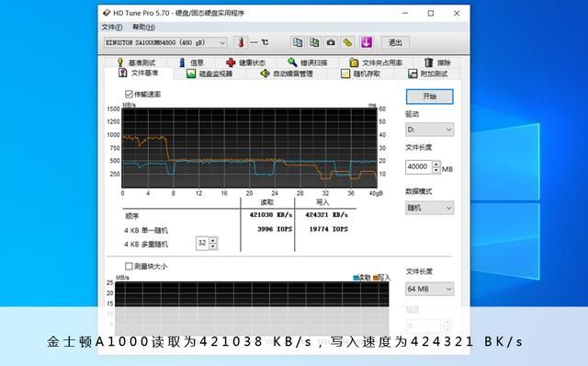Click the 开始 button
The width and height of the screenshot is (588, 366).
coord(429,97)
